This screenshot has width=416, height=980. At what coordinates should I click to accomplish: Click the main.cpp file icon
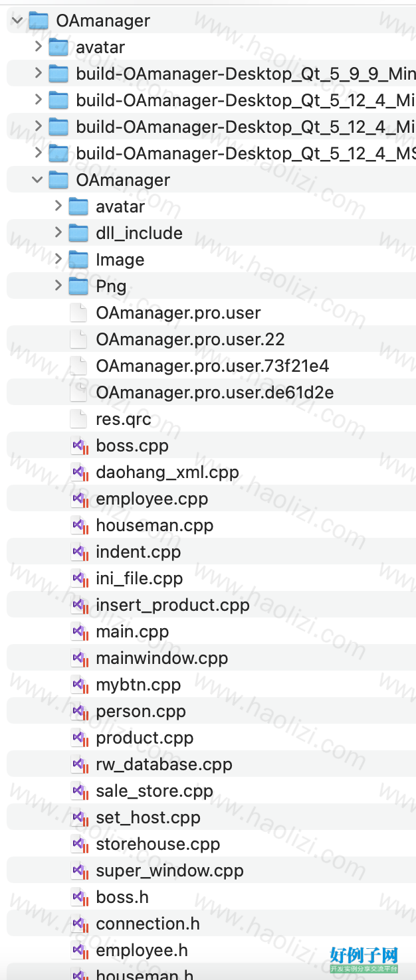pos(80,631)
